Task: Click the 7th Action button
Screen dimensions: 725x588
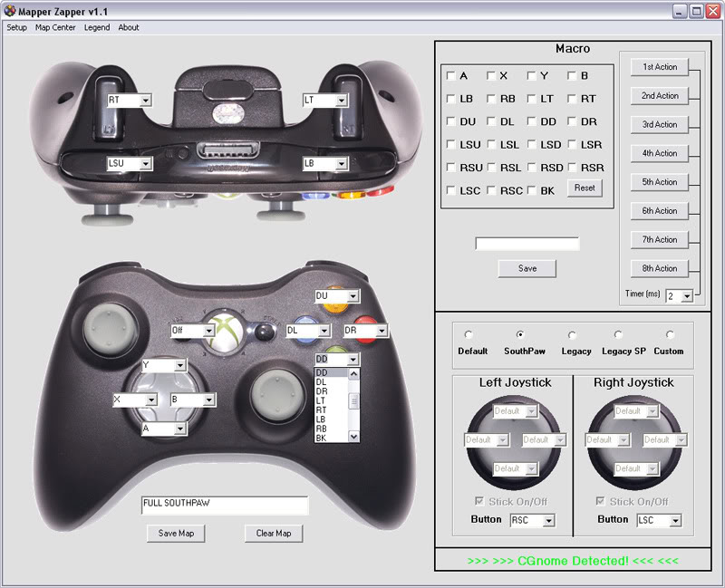Action: click(660, 239)
